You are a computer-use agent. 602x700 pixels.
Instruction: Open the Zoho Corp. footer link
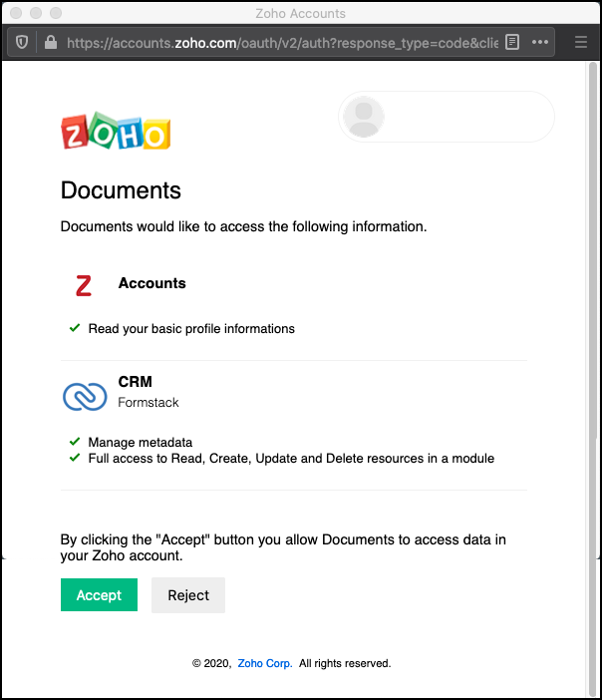point(264,663)
